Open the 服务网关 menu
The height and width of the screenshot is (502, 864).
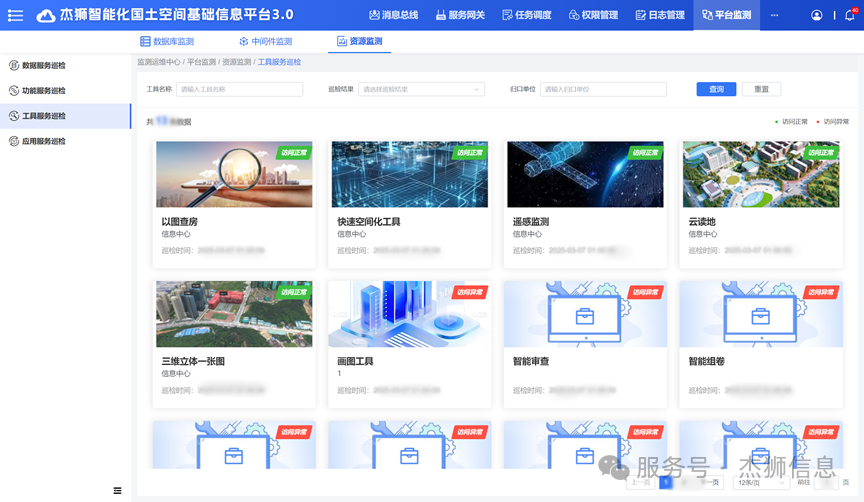point(461,15)
